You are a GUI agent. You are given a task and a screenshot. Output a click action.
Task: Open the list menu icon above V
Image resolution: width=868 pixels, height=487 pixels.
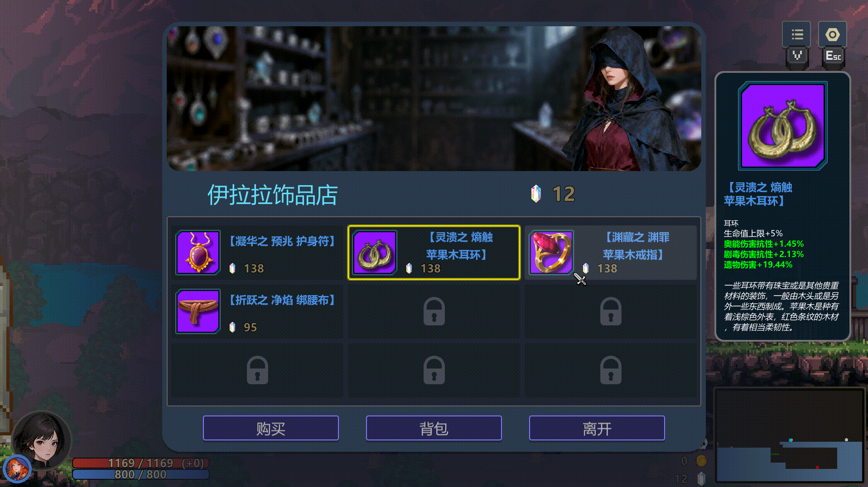tap(797, 34)
